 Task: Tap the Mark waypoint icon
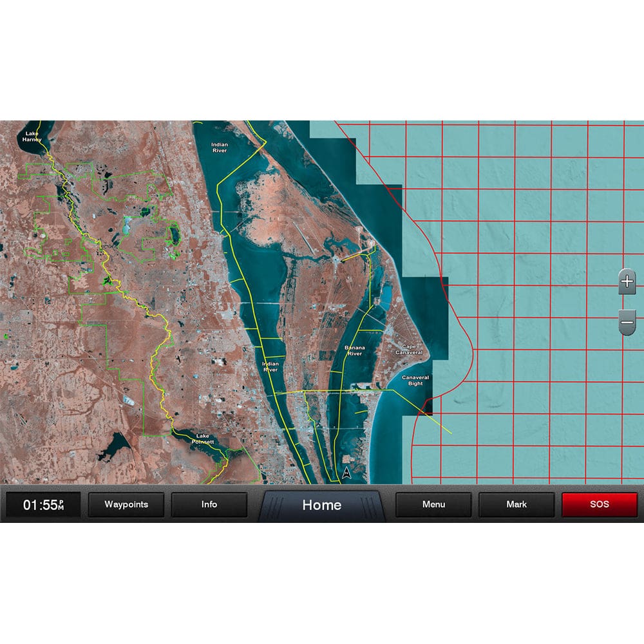pyautogui.click(x=518, y=505)
